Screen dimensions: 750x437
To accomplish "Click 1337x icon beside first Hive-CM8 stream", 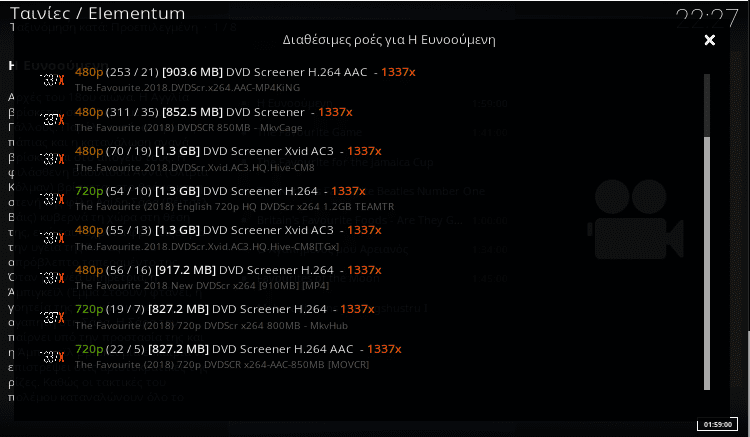I will [52, 159].
